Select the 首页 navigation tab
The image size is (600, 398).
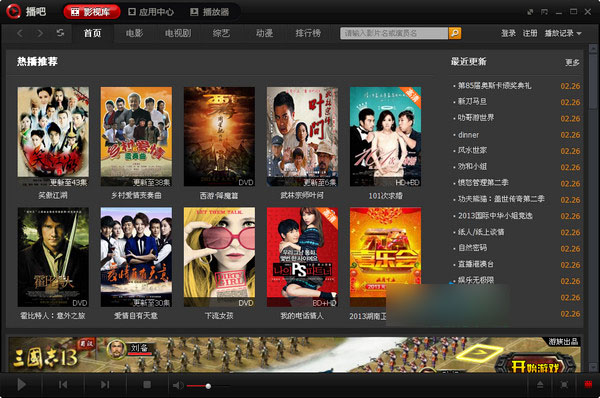[x=92, y=33]
